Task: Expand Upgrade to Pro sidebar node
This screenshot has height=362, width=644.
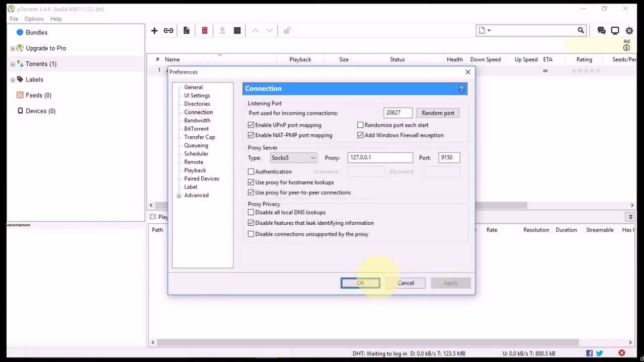Action: [x=13, y=48]
